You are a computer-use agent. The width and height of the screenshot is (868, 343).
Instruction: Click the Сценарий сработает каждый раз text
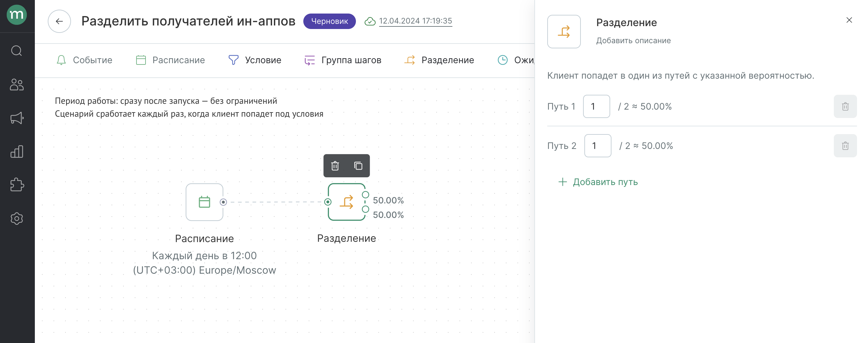point(189,114)
